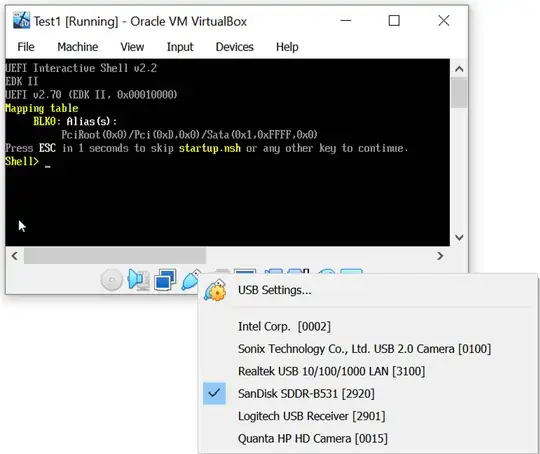
Task: Open the Help menu
Action: coord(287,47)
